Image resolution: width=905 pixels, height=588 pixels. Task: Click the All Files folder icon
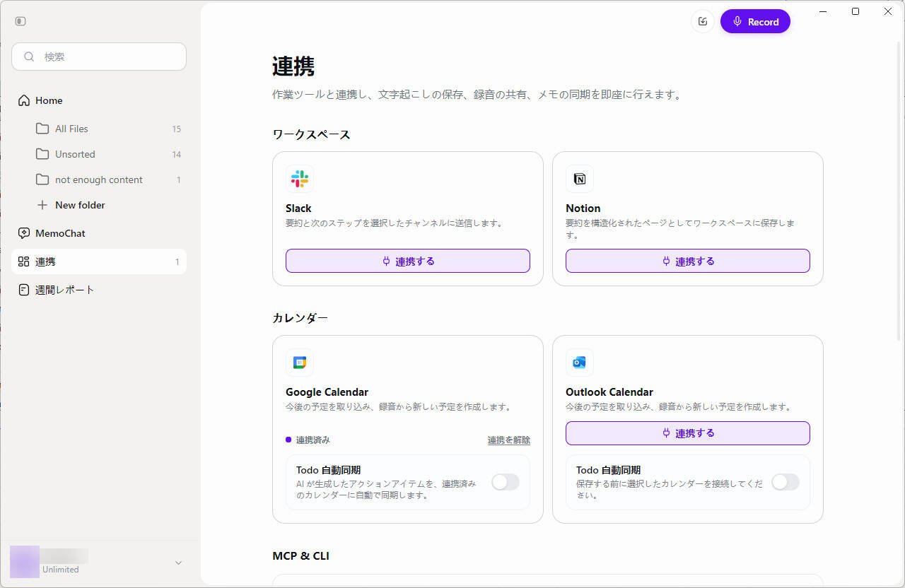(42, 129)
